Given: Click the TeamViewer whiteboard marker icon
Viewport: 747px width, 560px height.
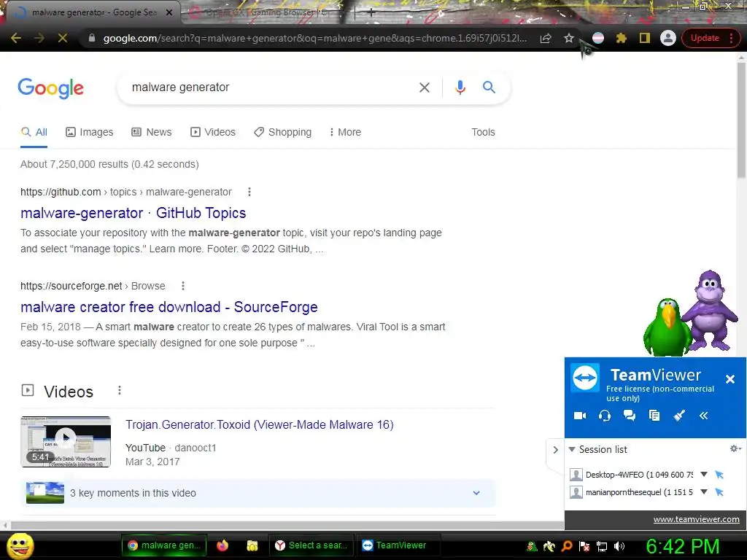Looking at the screenshot, I should (679, 416).
